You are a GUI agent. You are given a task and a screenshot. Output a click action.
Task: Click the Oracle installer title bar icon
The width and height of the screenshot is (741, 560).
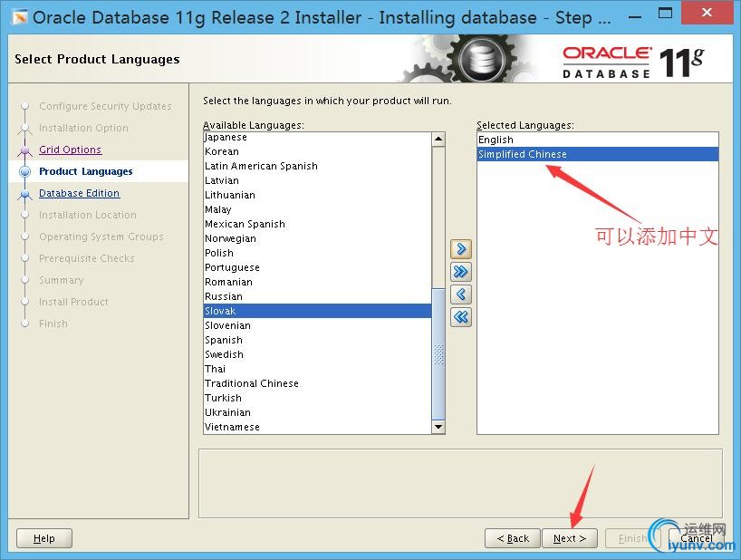20,18
